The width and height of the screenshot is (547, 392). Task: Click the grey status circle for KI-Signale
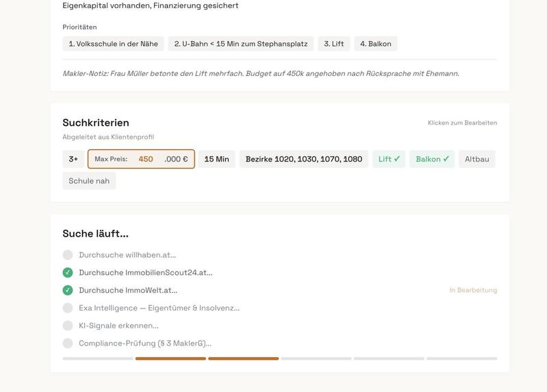click(68, 326)
